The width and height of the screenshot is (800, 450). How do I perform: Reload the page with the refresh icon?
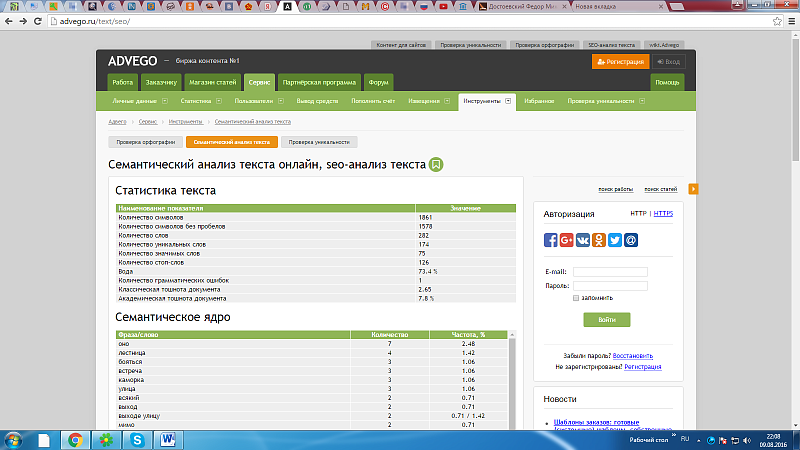tap(38, 21)
